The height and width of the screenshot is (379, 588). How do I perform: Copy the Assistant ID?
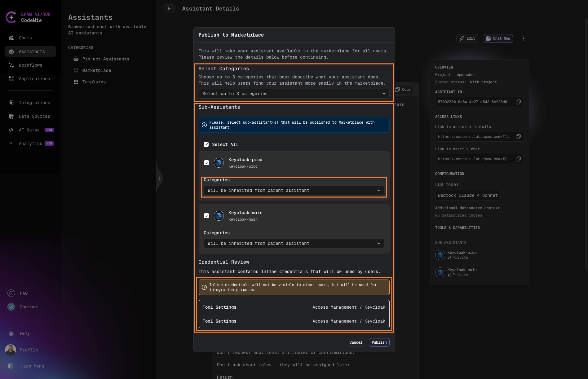click(x=518, y=102)
